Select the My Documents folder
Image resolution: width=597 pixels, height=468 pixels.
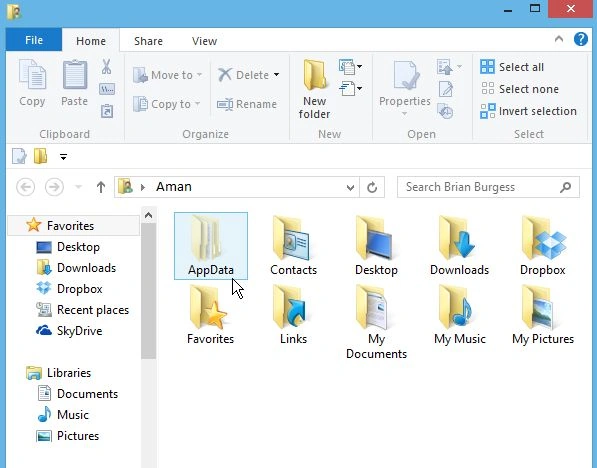click(376, 322)
